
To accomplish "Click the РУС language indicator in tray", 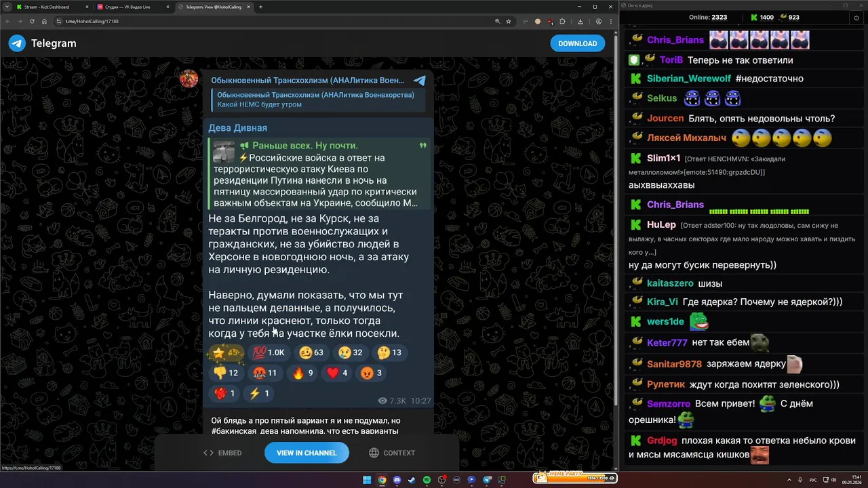I will click(x=813, y=480).
